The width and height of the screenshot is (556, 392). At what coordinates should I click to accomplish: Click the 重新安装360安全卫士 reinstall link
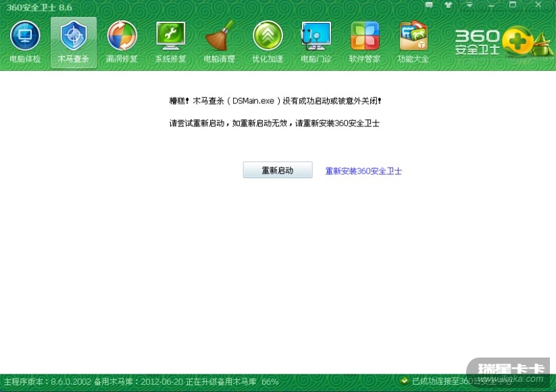(x=363, y=171)
